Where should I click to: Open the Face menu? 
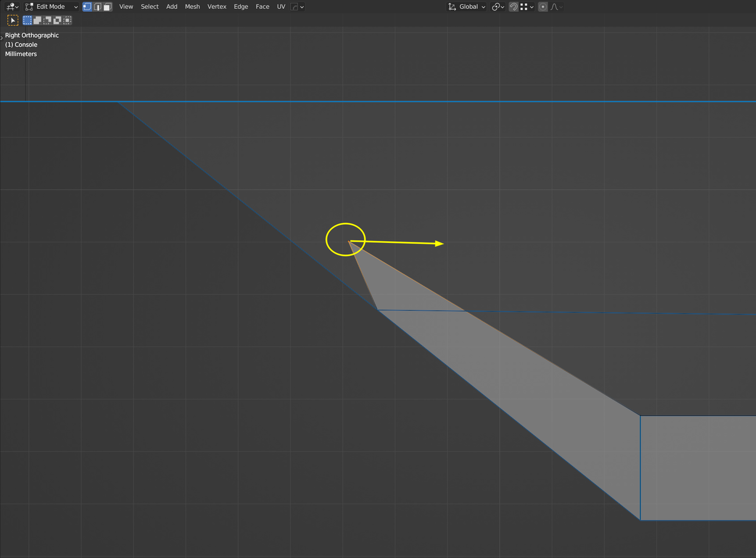(x=262, y=7)
